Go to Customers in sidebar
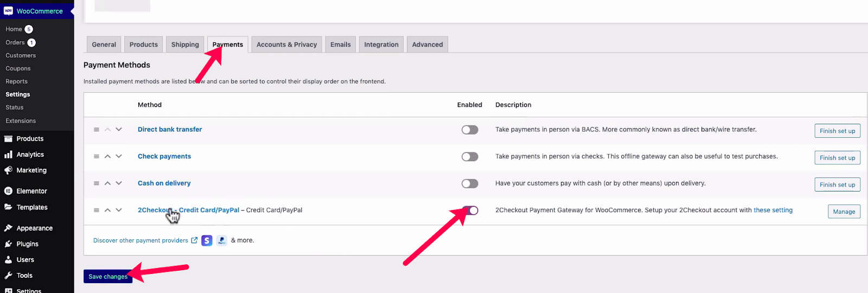 21,55
